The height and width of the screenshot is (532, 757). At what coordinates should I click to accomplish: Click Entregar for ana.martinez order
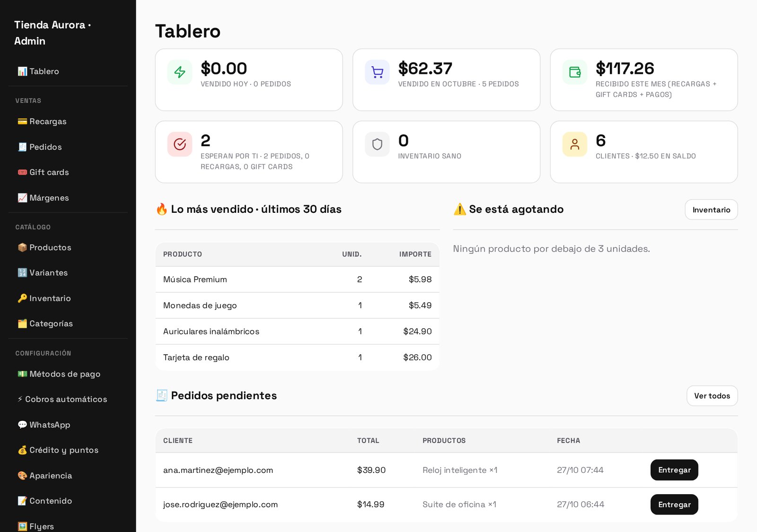tap(674, 470)
